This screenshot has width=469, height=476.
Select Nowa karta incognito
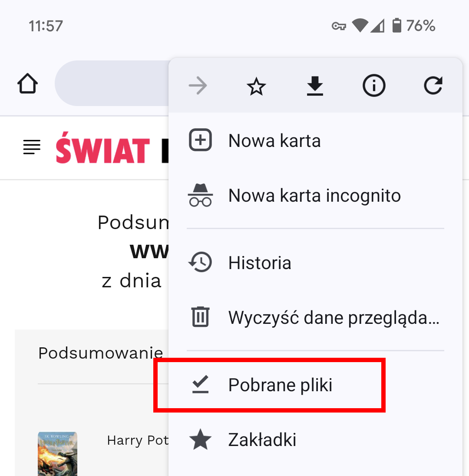[x=315, y=195]
